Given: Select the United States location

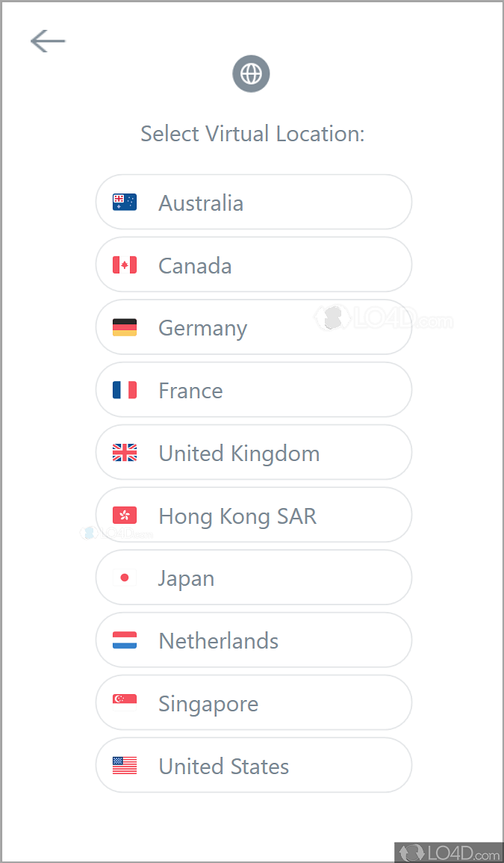Looking at the screenshot, I should click(x=254, y=766).
